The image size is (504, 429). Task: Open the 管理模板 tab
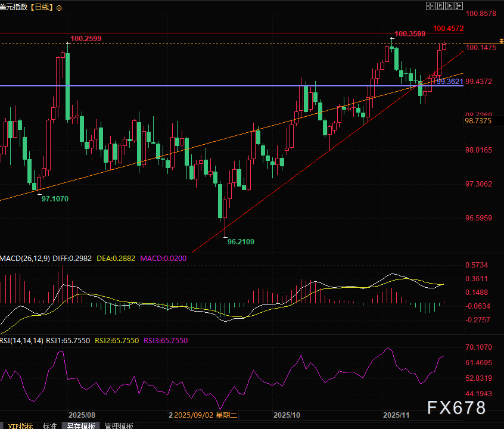[x=119, y=425]
